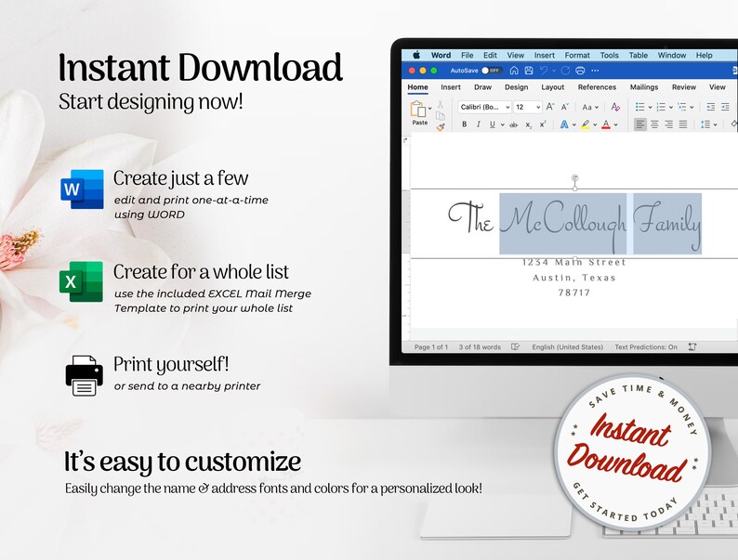The height and width of the screenshot is (560, 738).
Task: Open the Format menu in menu bar
Action: click(x=577, y=55)
